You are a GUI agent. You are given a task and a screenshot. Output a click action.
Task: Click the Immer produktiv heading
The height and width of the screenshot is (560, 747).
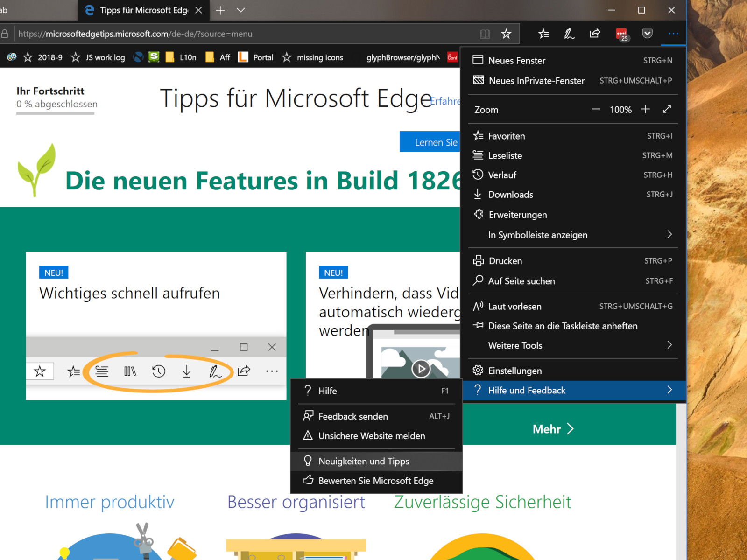pos(110,502)
